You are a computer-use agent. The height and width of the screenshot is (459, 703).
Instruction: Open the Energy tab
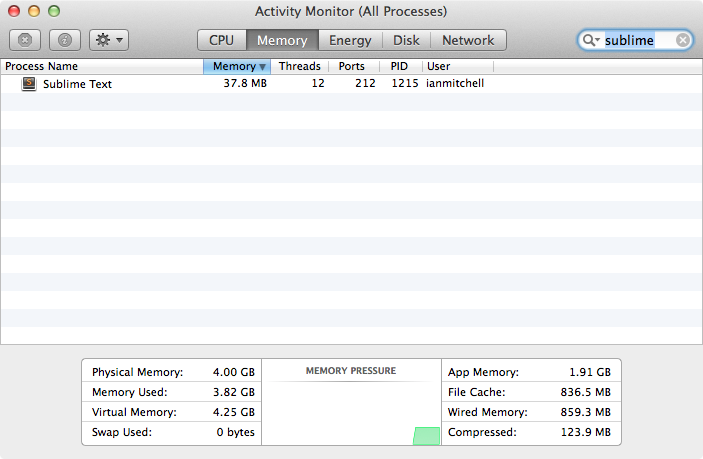[x=350, y=40]
